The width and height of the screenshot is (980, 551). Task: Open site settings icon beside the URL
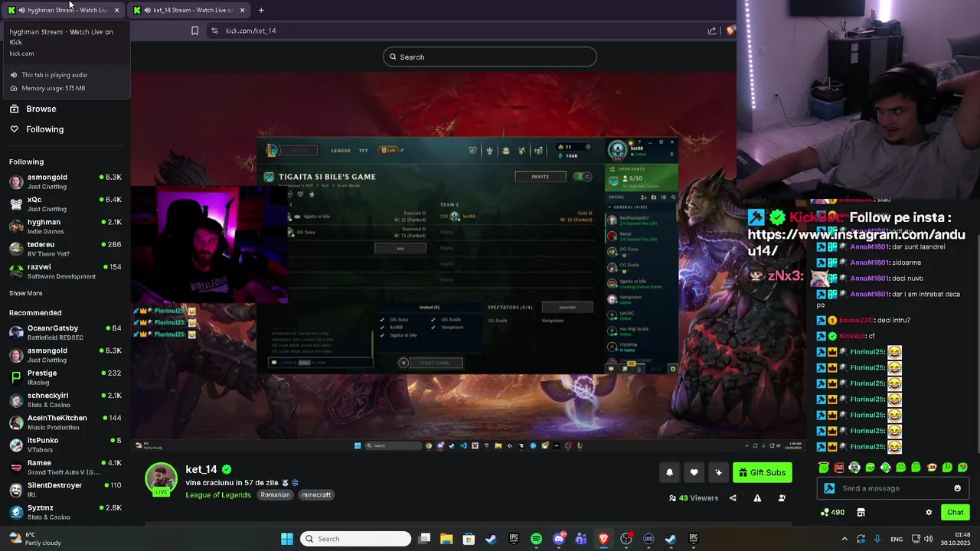click(x=214, y=31)
